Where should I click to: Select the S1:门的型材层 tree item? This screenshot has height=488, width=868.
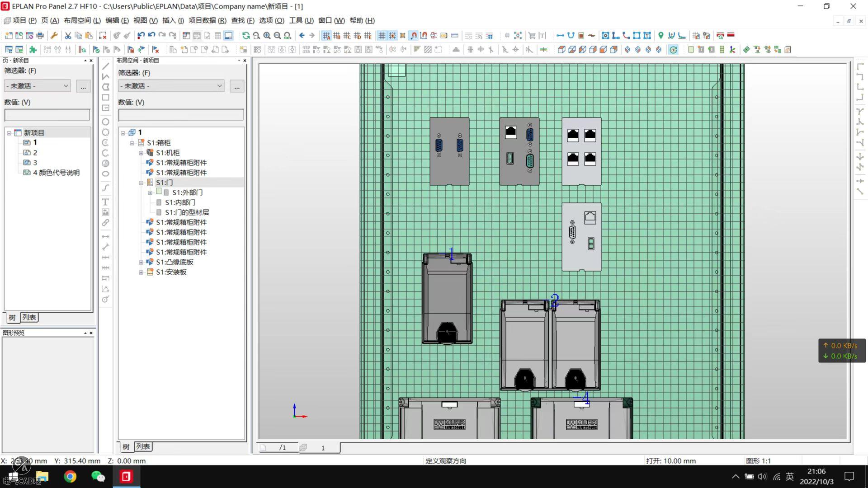coord(187,212)
